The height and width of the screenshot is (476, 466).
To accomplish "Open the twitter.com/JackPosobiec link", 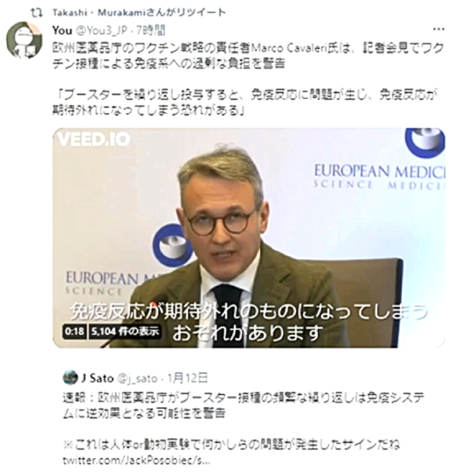I will click(136, 460).
